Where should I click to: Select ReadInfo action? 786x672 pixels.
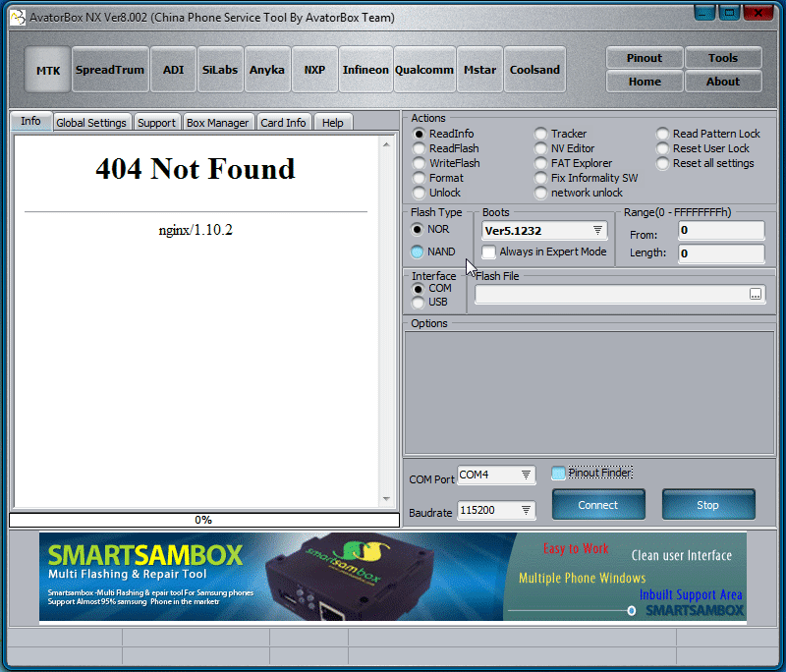click(x=419, y=134)
